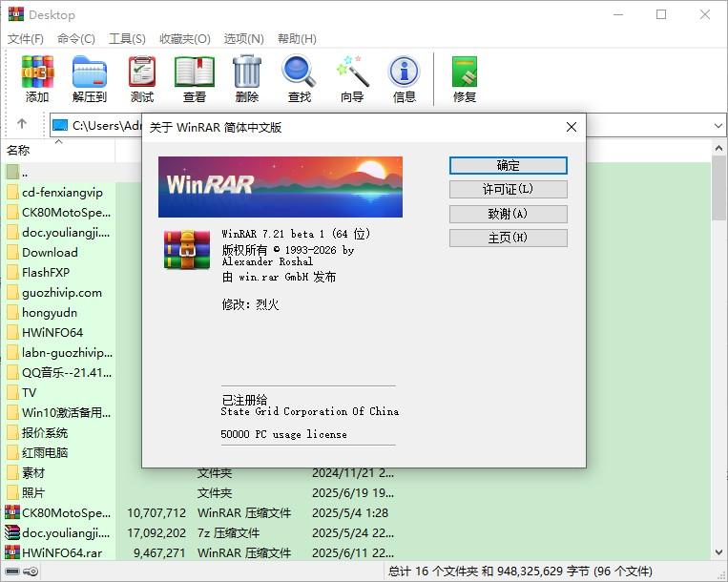Expand the address path dropdown arrow

718,126
